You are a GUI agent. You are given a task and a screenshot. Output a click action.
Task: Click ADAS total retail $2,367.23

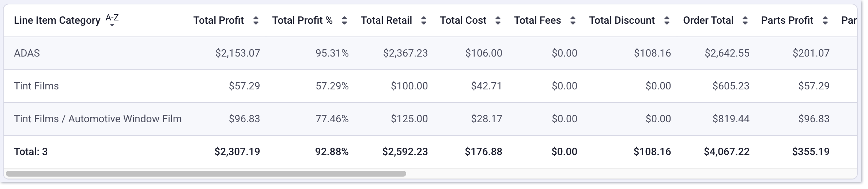point(405,53)
